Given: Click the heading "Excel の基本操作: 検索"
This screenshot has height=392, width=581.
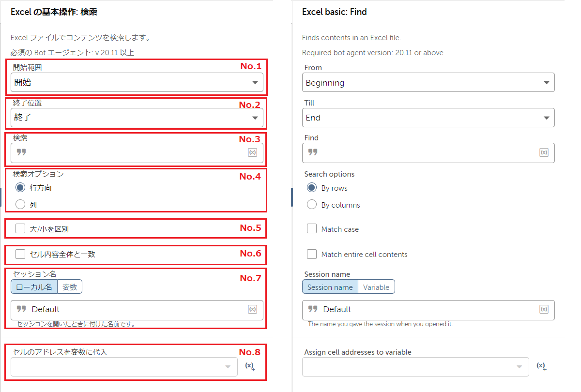Looking at the screenshot, I should (x=54, y=12).
